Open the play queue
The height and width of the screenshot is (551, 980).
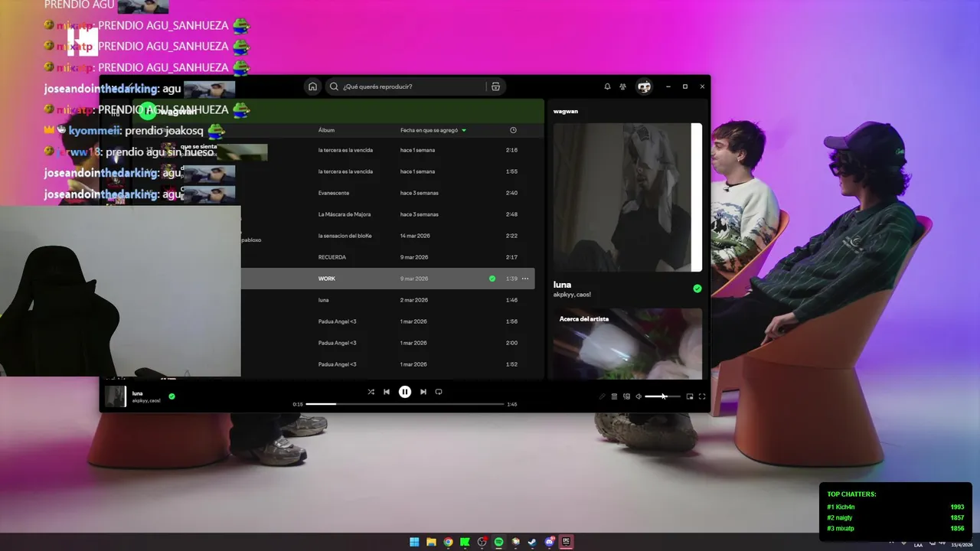[x=614, y=396]
